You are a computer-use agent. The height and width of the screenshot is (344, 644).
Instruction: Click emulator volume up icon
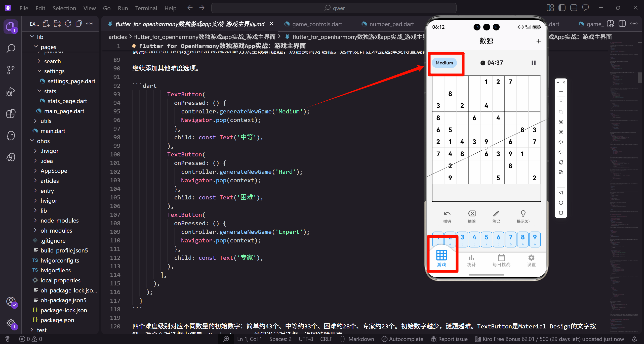561,142
